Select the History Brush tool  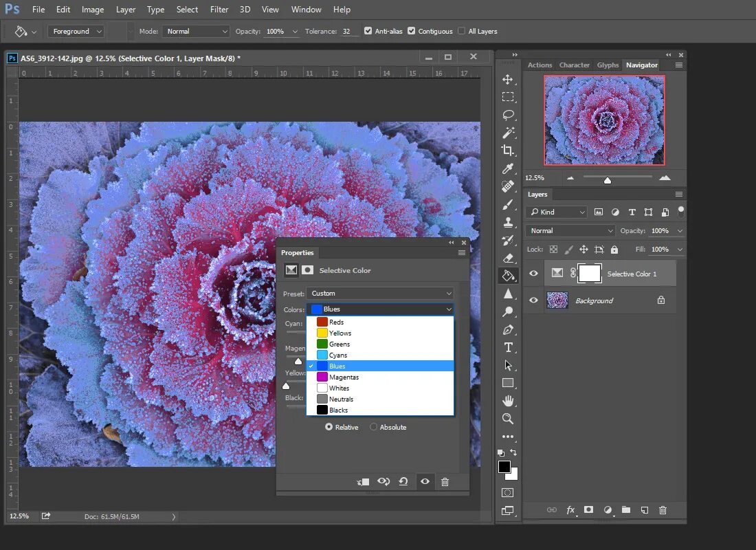(508, 240)
